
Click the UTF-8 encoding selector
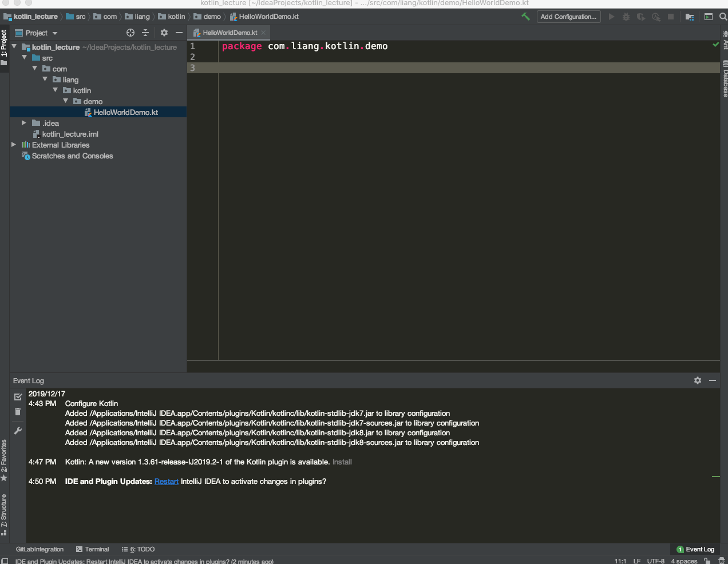pos(656,561)
